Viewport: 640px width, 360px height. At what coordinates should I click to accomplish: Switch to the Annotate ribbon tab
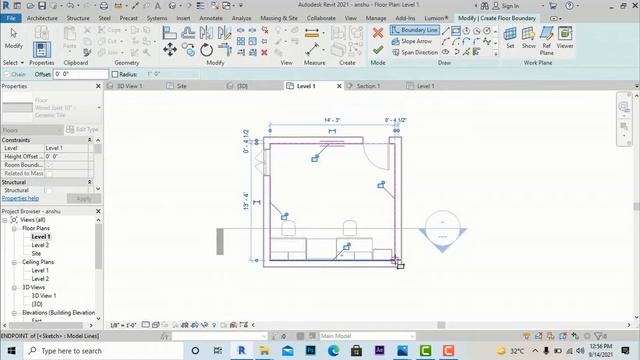click(211, 18)
